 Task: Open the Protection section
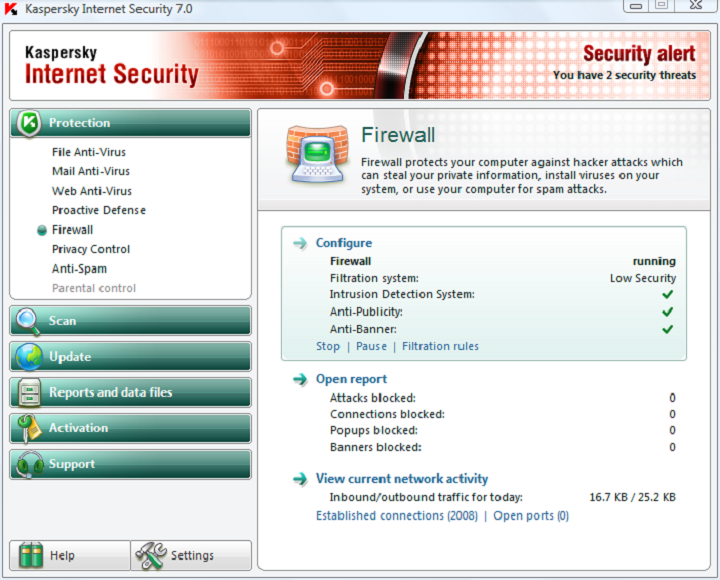coord(130,123)
